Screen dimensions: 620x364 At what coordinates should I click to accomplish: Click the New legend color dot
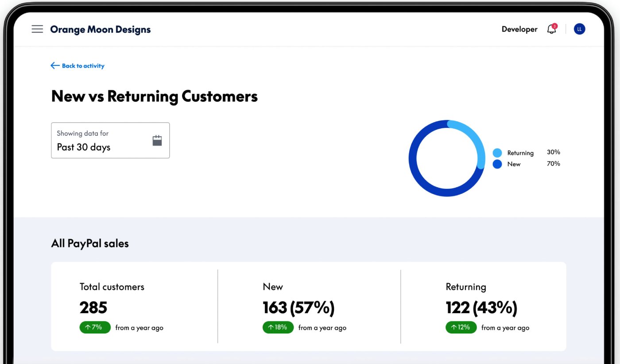click(x=497, y=164)
